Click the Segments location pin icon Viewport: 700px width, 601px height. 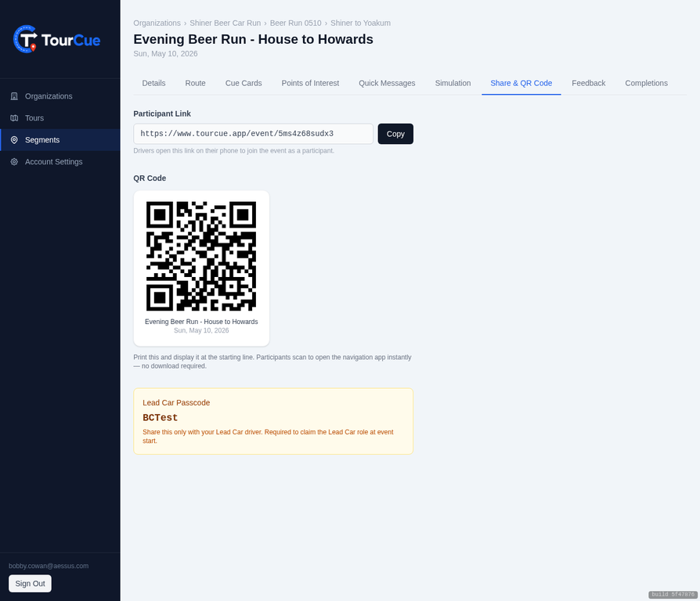click(x=14, y=139)
